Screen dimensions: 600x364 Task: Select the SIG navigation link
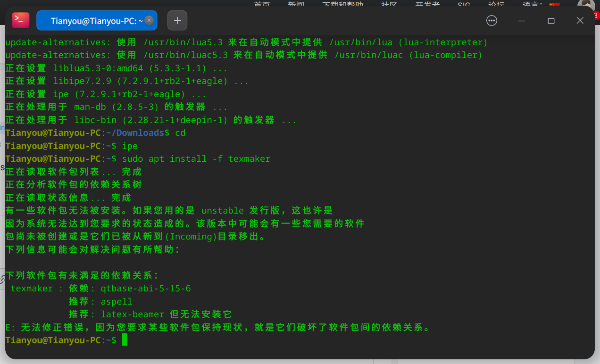(463, 5)
